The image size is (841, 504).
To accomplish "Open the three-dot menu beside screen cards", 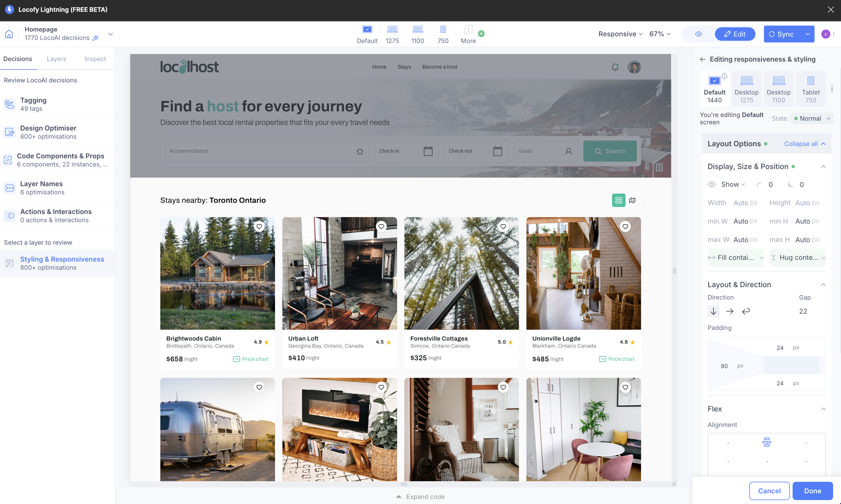I will [831, 89].
